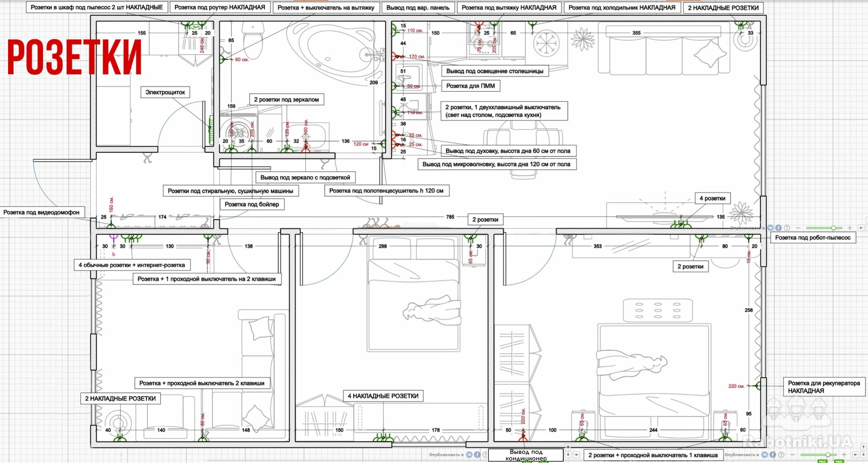Click 'Опубликовать в' link in bottom-right toolbar
This screenshot has height=463, width=868.
coord(742,455)
